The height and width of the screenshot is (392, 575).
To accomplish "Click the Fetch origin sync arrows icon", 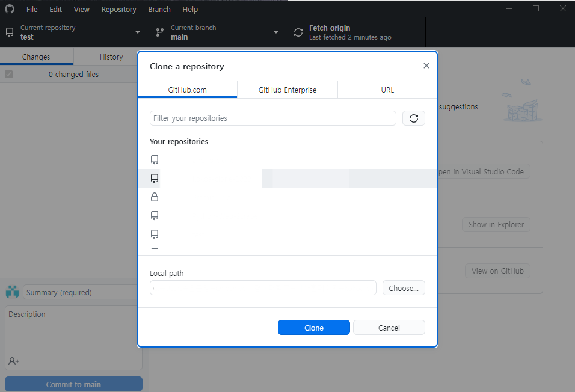I will click(298, 32).
